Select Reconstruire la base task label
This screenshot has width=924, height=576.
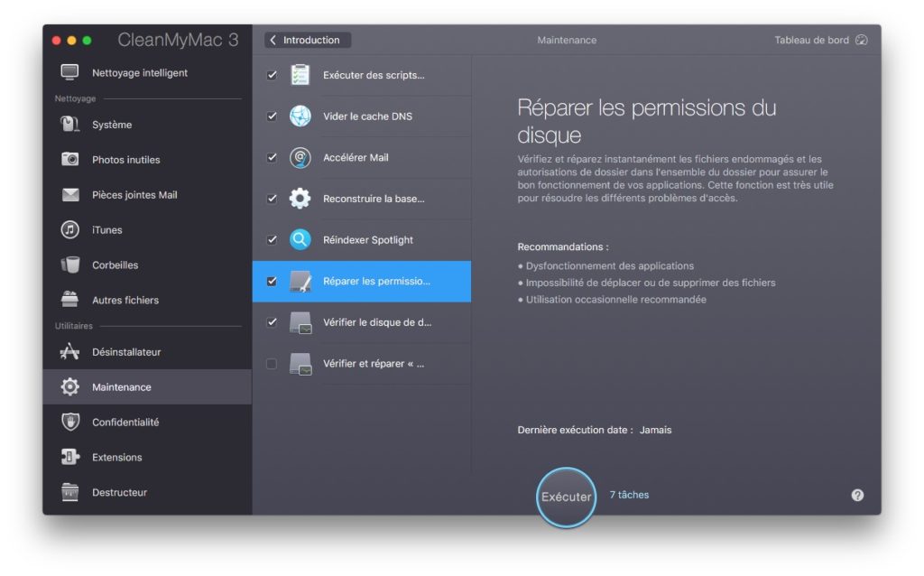[374, 199]
